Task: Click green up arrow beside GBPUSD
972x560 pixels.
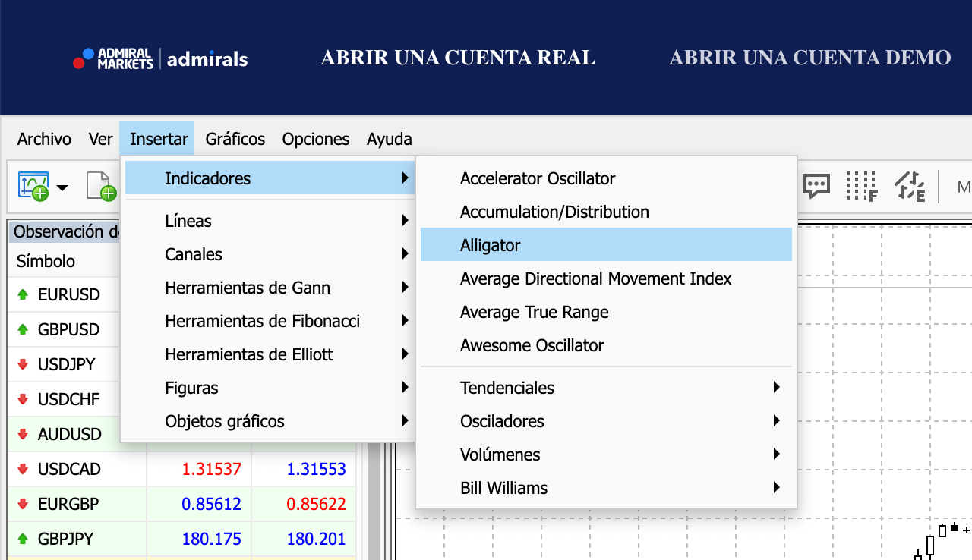Action: (23, 329)
